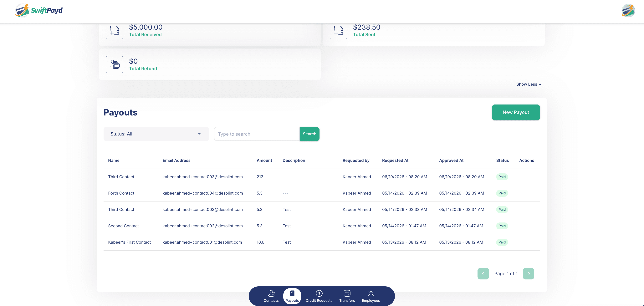644x306 pixels.
Task: Click the Paid badge for Second Contact
Action: coord(502,226)
